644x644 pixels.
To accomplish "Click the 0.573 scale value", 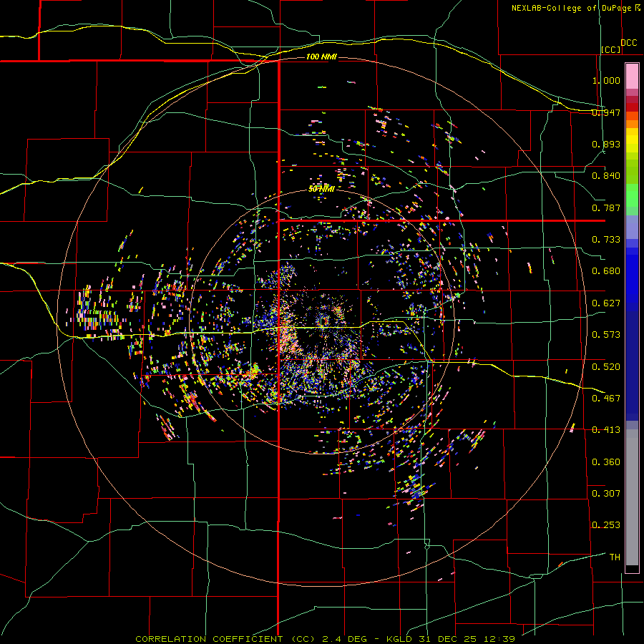I will [x=606, y=335].
